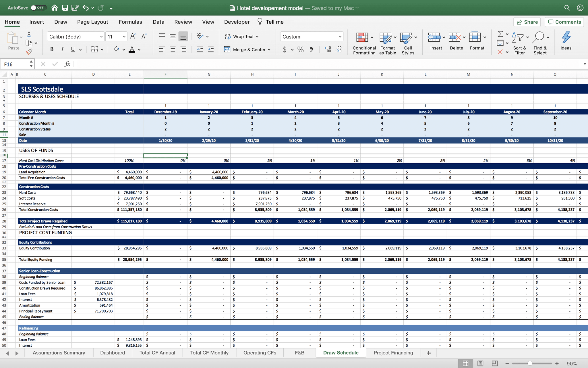Click the Insert cells icon
Image resolution: width=588 pixels, height=368 pixels.
(434, 37)
